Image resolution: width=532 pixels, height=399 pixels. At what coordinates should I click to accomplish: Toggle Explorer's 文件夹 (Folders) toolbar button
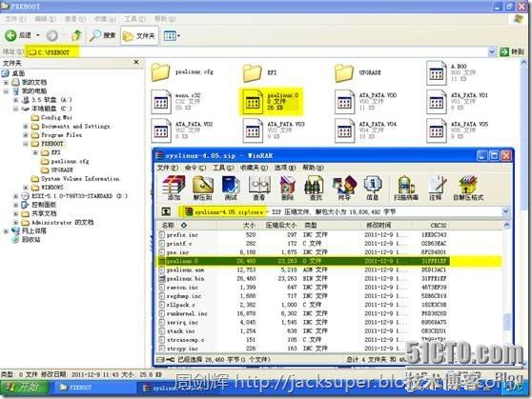(139, 35)
